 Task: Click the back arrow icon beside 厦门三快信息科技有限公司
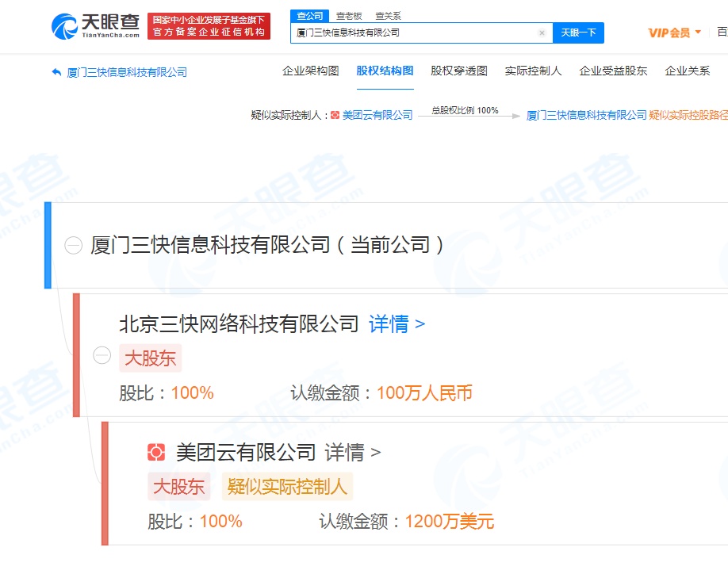click(x=56, y=72)
